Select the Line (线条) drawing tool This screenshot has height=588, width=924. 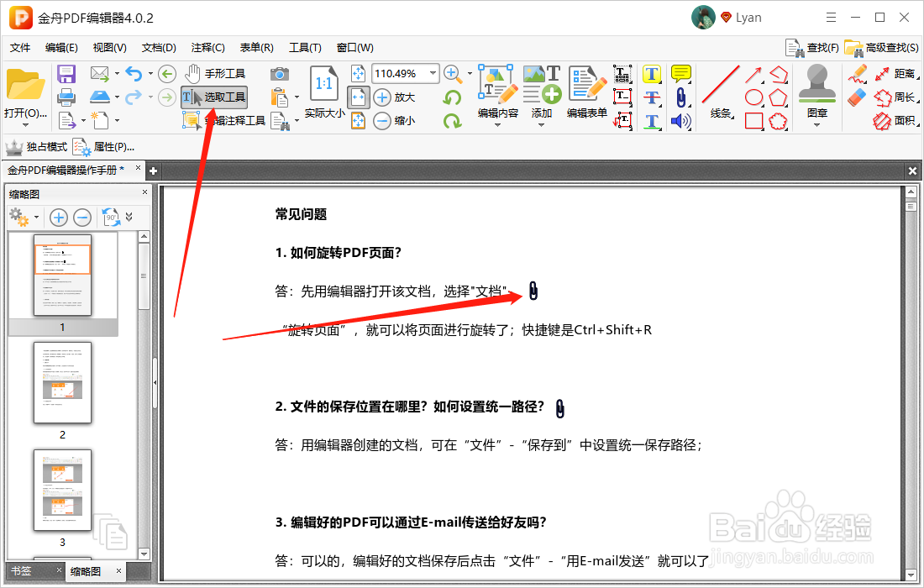[721, 92]
